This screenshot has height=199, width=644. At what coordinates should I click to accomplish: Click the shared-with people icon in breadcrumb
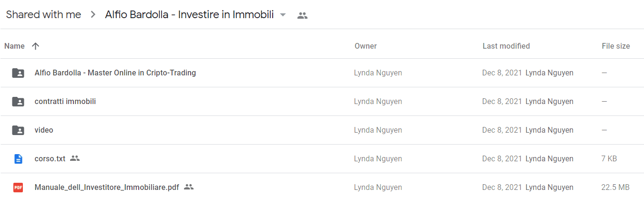point(302,15)
